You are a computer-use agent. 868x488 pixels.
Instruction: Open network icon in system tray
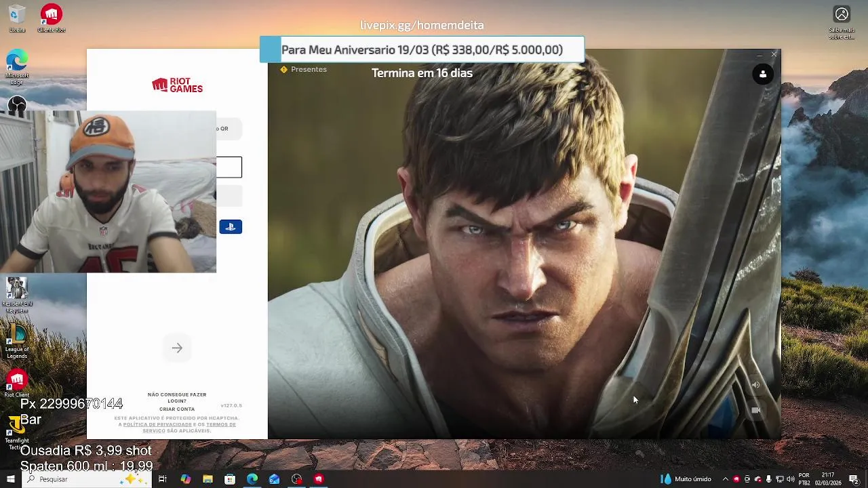tap(779, 479)
